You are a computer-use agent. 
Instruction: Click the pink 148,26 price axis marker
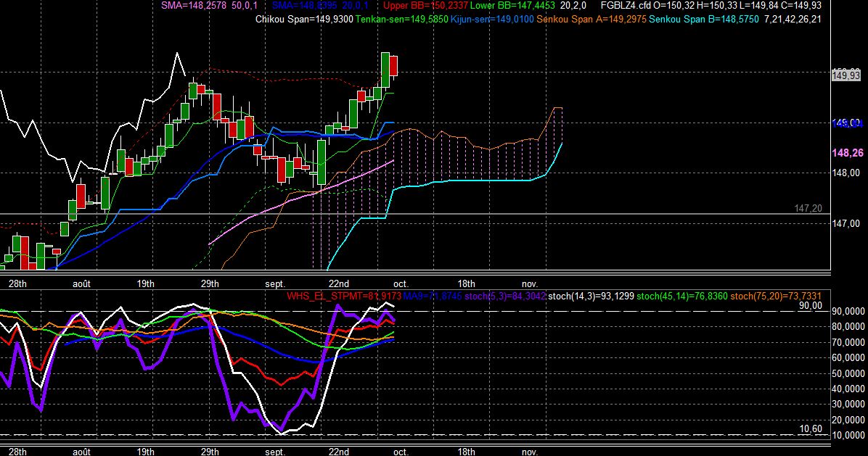tap(848, 153)
